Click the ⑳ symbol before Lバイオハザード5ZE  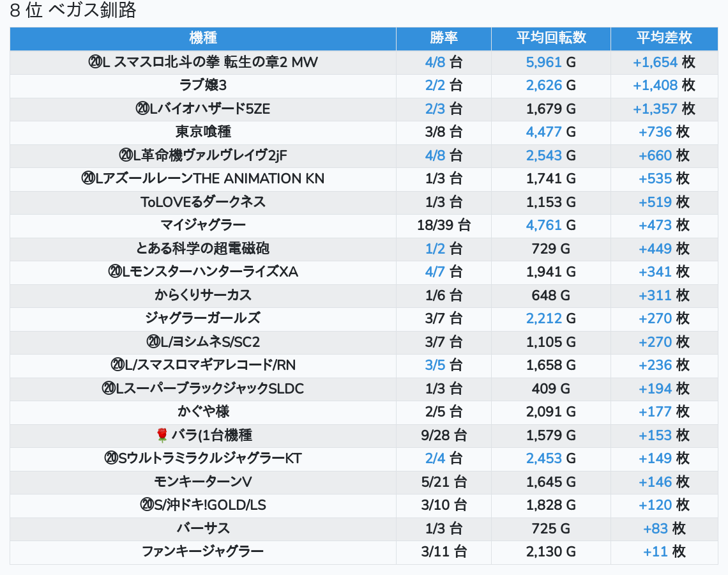click(x=142, y=109)
